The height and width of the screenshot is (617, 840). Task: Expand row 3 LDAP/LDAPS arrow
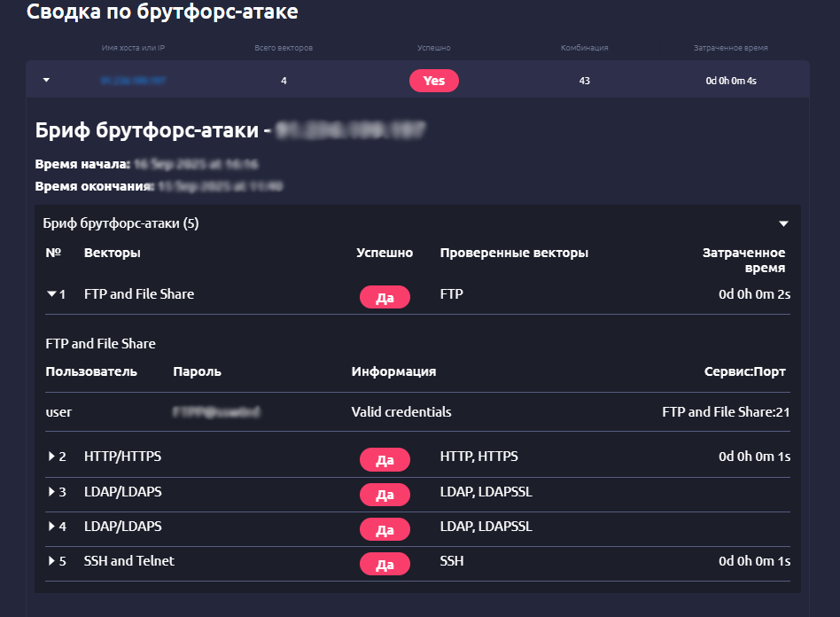point(52,492)
